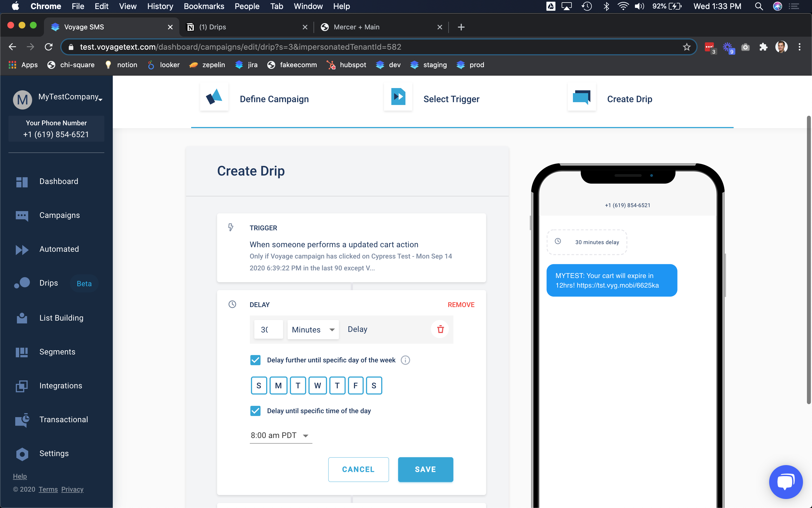Open the Chrome three-dot menu
The width and height of the screenshot is (812, 508).
(800, 47)
